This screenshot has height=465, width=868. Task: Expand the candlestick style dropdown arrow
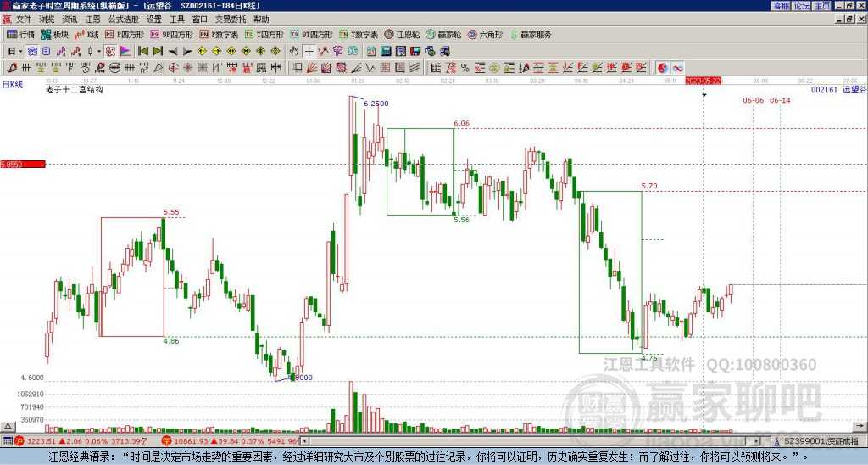[x=99, y=51]
